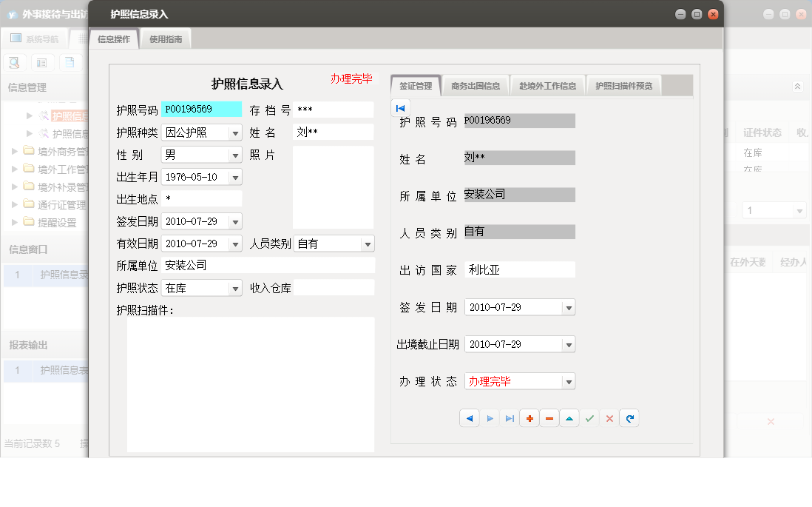Refresh the record with the circular arrow icon

coord(629,418)
